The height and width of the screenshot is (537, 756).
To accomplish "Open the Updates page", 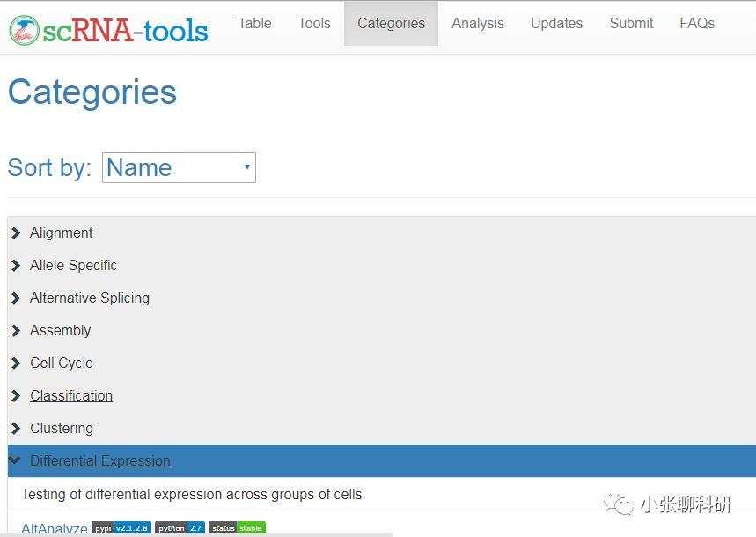I will [x=556, y=24].
